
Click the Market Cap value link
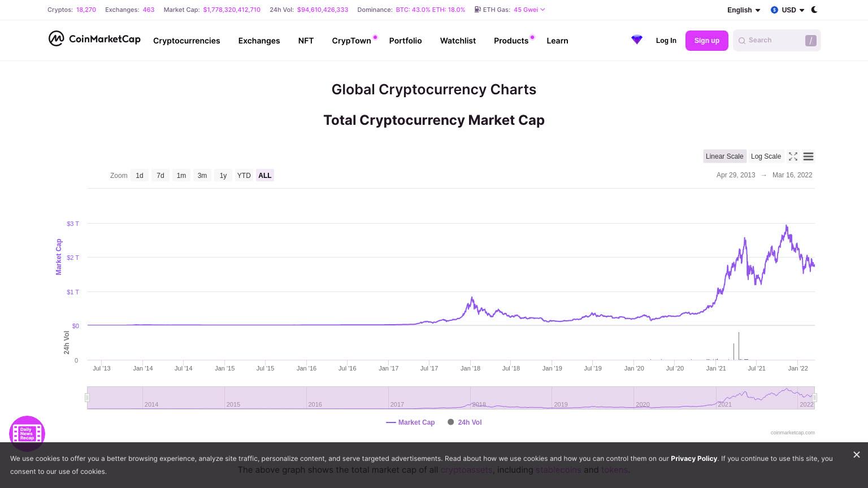click(232, 10)
